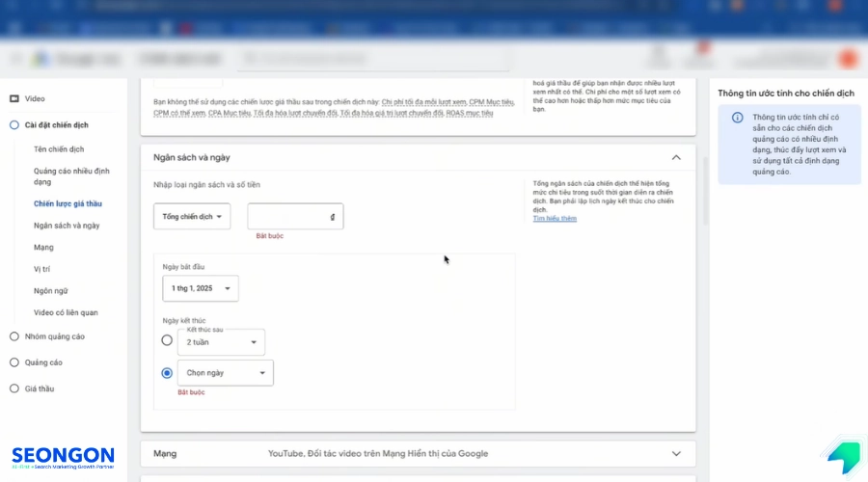The width and height of the screenshot is (868, 482).
Task: Select the 'Kết thúc sau' radio button
Action: 167,340
